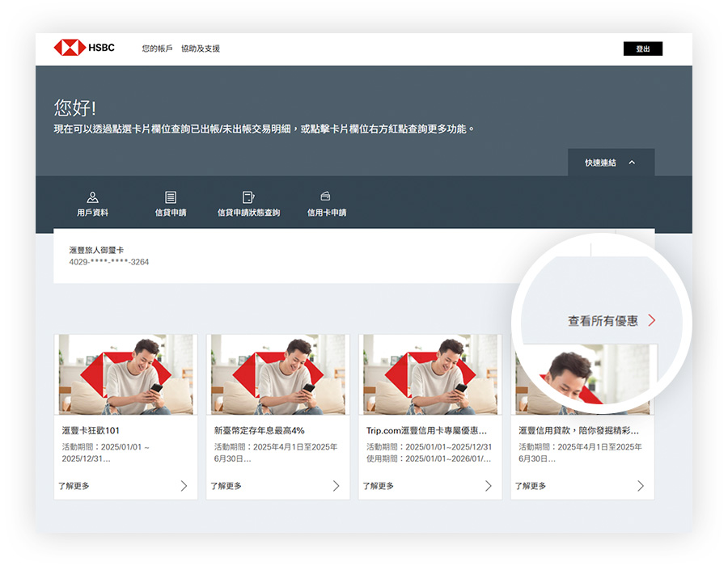Open 用戶資料 user profile icon

tap(92, 197)
